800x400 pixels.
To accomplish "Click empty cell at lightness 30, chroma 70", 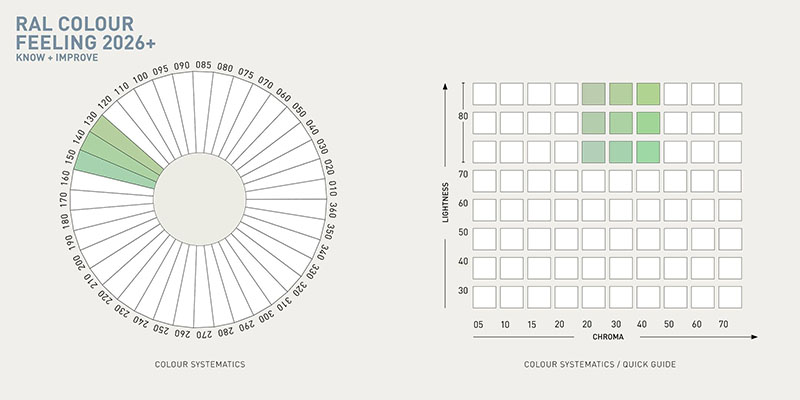I will [729, 297].
